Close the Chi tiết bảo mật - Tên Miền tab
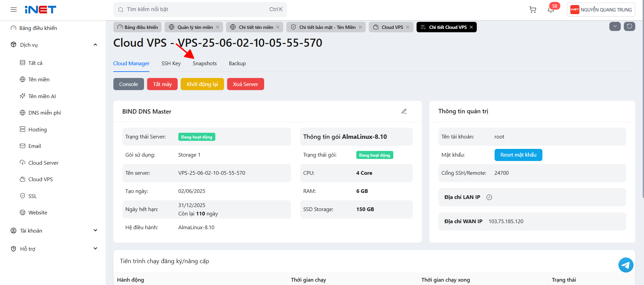Screen dimensions: 644x285 click(x=360, y=27)
